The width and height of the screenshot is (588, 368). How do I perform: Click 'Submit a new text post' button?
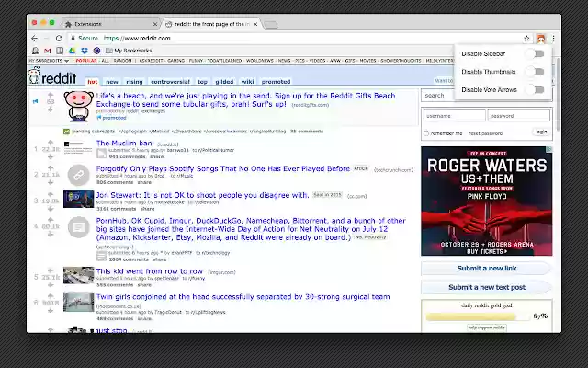486,287
